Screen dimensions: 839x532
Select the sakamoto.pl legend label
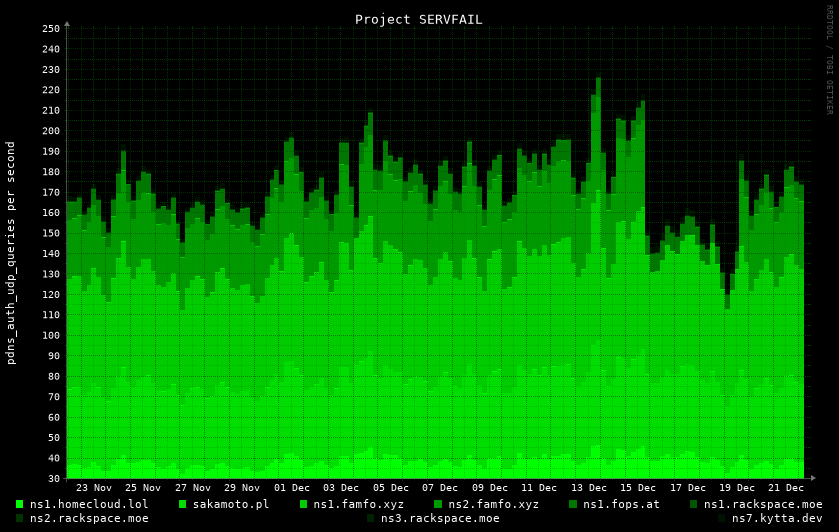(230, 504)
